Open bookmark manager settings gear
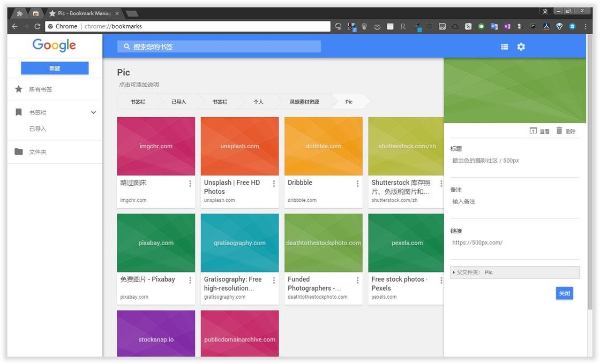 [521, 47]
